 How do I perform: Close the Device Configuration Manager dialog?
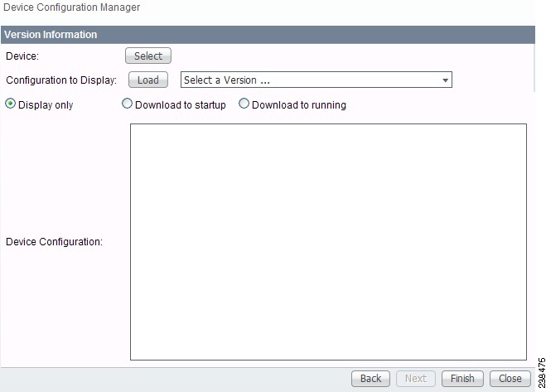(510, 379)
